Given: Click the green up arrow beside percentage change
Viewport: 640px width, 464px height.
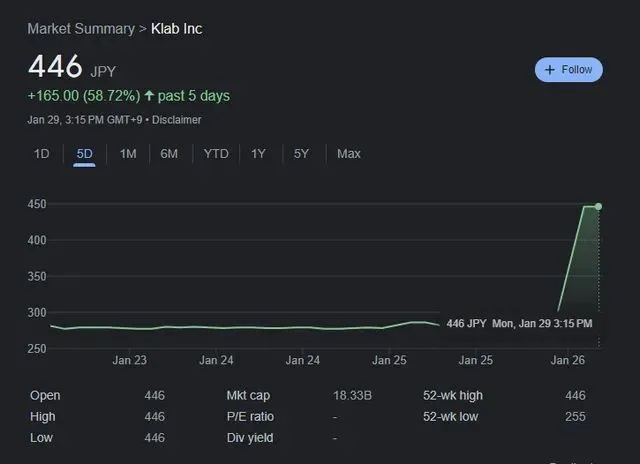Looking at the screenshot, I should [150, 97].
